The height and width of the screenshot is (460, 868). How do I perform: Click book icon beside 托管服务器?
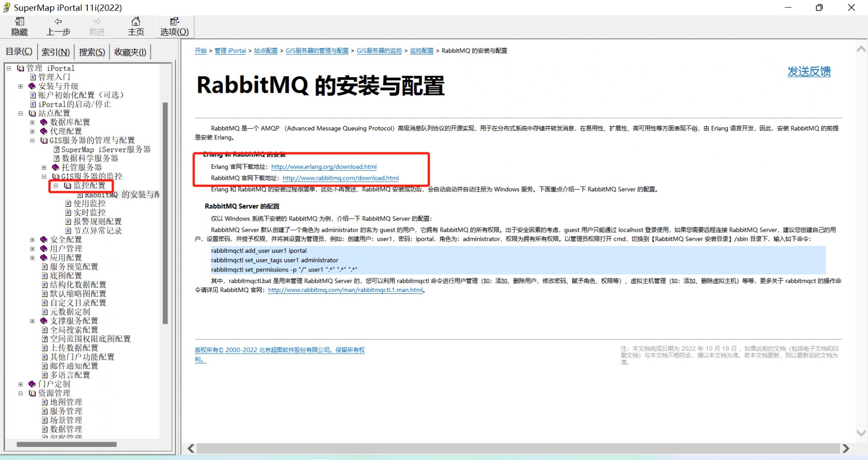[56, 167]
